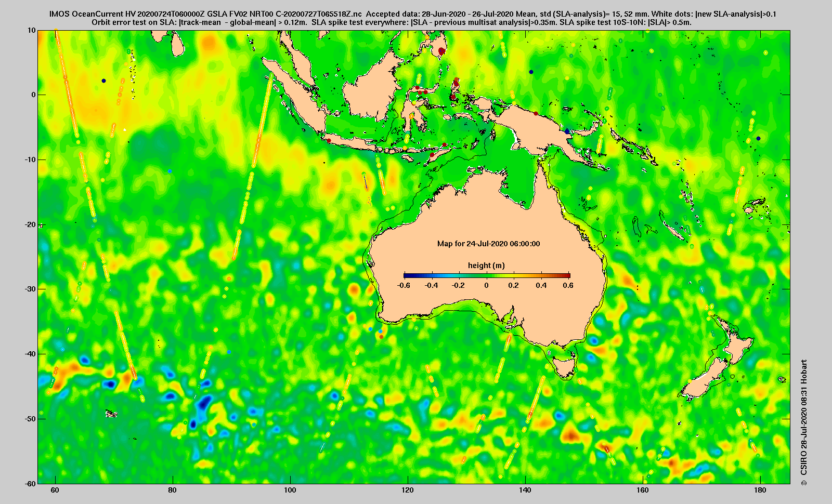The image size is (832, 504).
Task: Click latitude axis label '-20'
Action: click(x=30, y=224)
